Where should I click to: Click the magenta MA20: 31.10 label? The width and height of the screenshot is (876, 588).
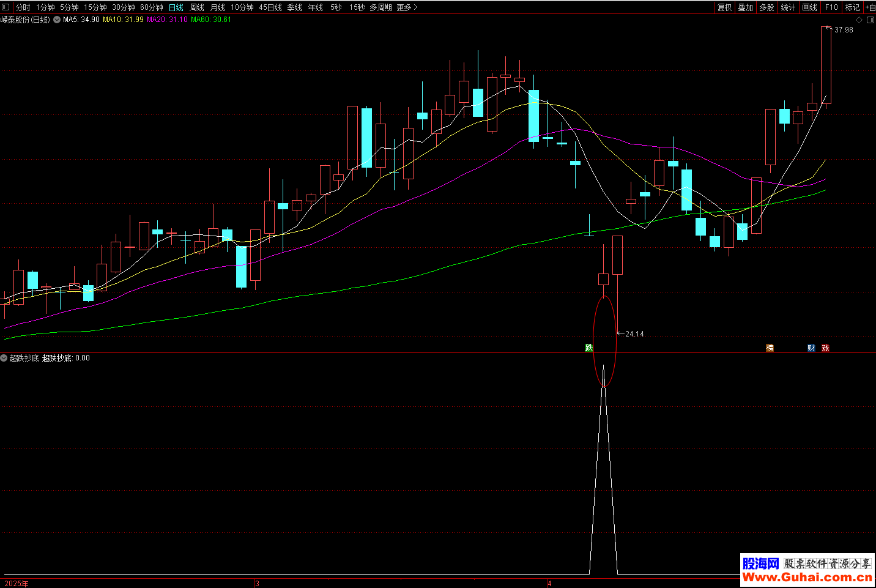(x=167, y=20)
